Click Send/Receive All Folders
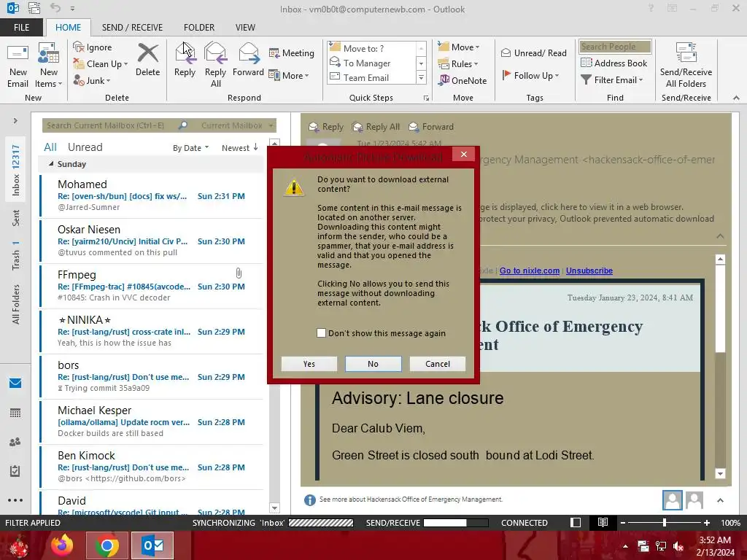This screenshot has width=747, height=560. pos(686,65)
